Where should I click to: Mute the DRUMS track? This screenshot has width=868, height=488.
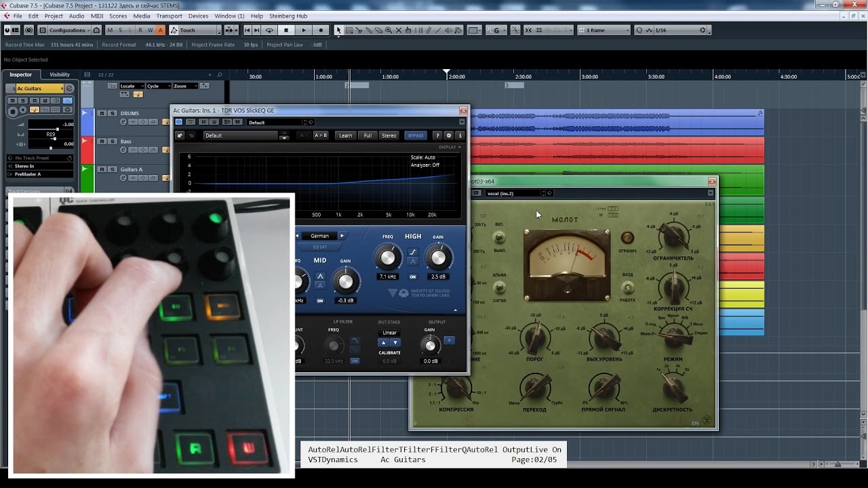[102, 113]
